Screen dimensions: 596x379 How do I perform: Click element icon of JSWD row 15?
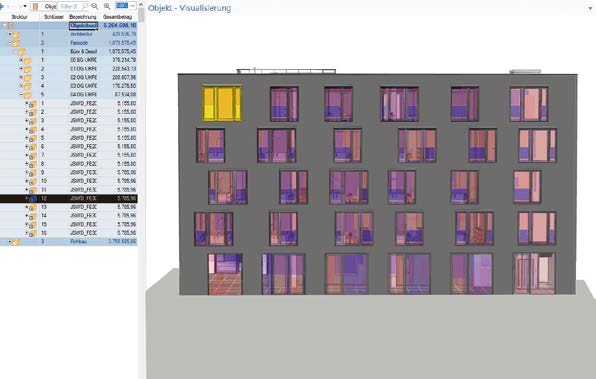[x=33, y=225]
